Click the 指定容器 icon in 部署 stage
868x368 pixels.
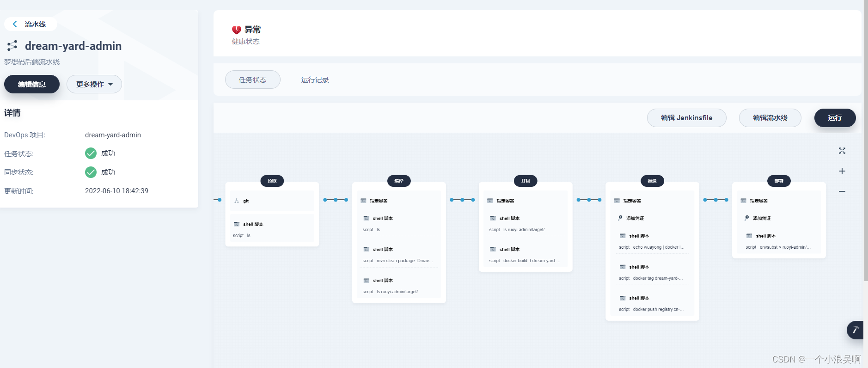[x=743, y=201]
